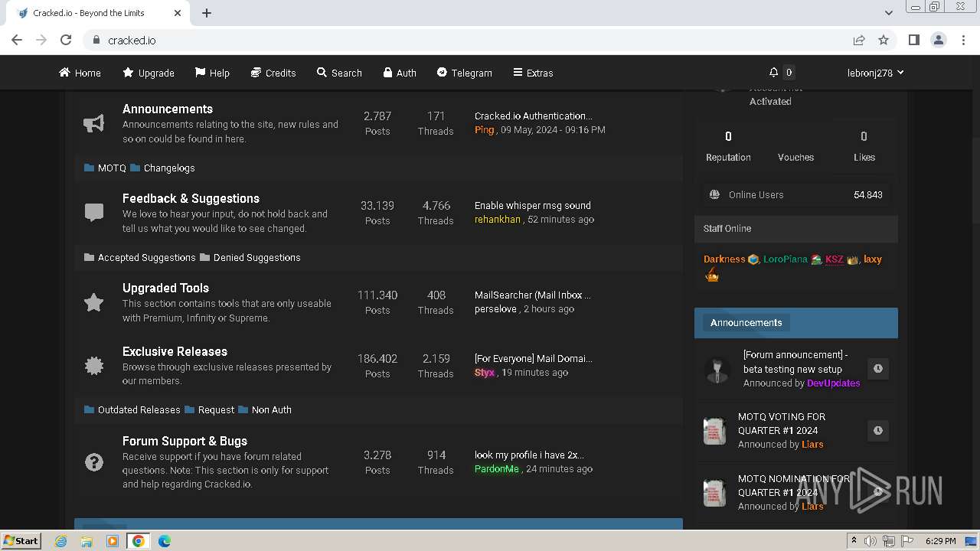
Task: Click the DevUpdates avatar thumbnail
Action: click(717, 370)
